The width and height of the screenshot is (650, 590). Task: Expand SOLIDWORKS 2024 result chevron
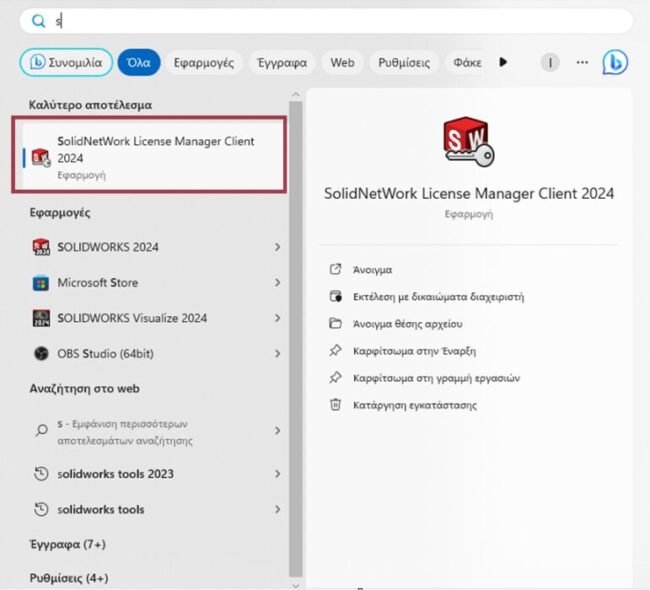pyautogui.click(x=277, y=247)
